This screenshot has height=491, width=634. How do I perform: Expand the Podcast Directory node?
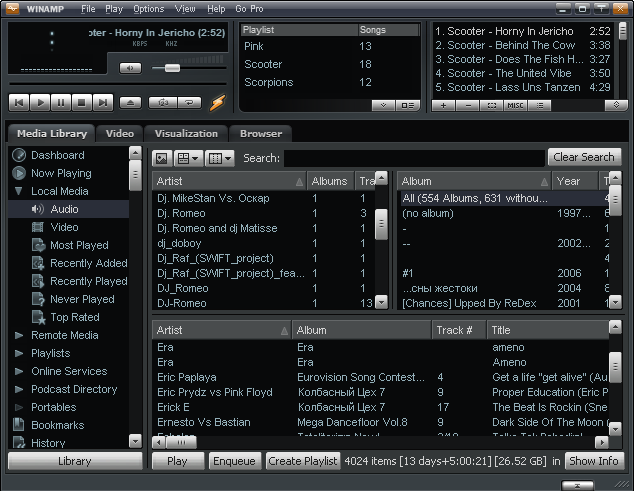19,389
